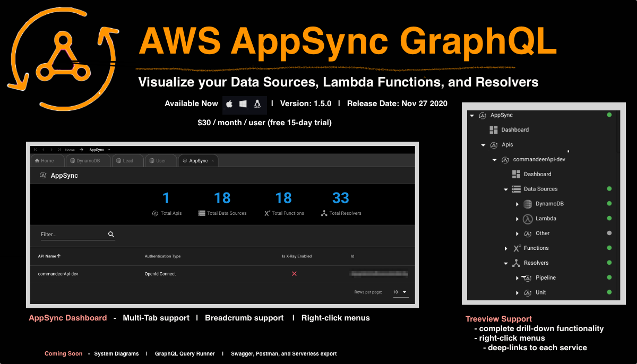Expand the Unit resolvers node
This screenshot has height=364, width=637.
[517, 293]
